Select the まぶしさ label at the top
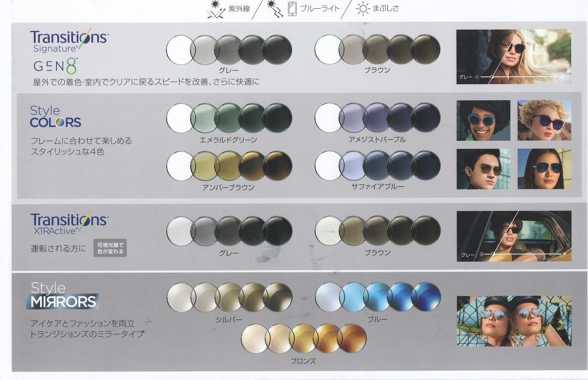588x380 pixels. pyautogui.click(x=385, y=9)
